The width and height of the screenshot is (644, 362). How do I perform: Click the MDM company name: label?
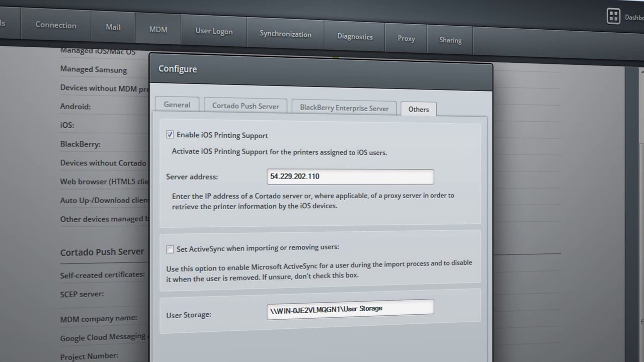click(99, 318)
